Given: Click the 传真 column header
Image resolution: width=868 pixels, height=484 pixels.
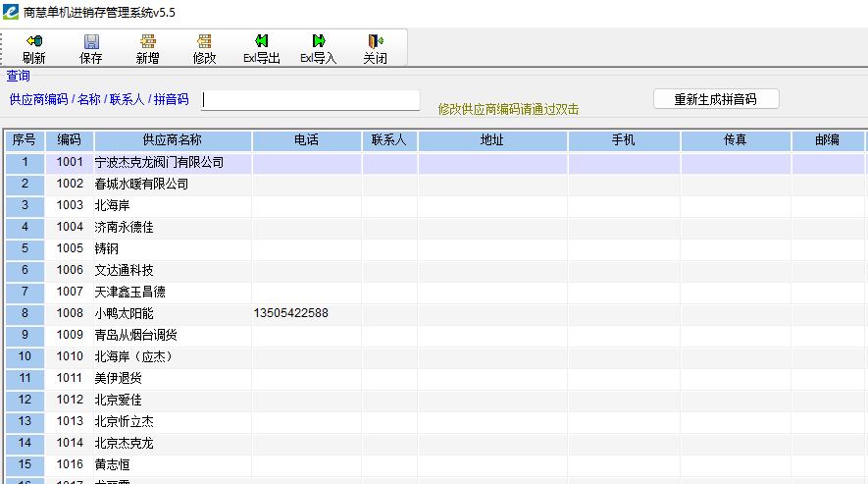Looking at the screenshot, I should (736, 140).
